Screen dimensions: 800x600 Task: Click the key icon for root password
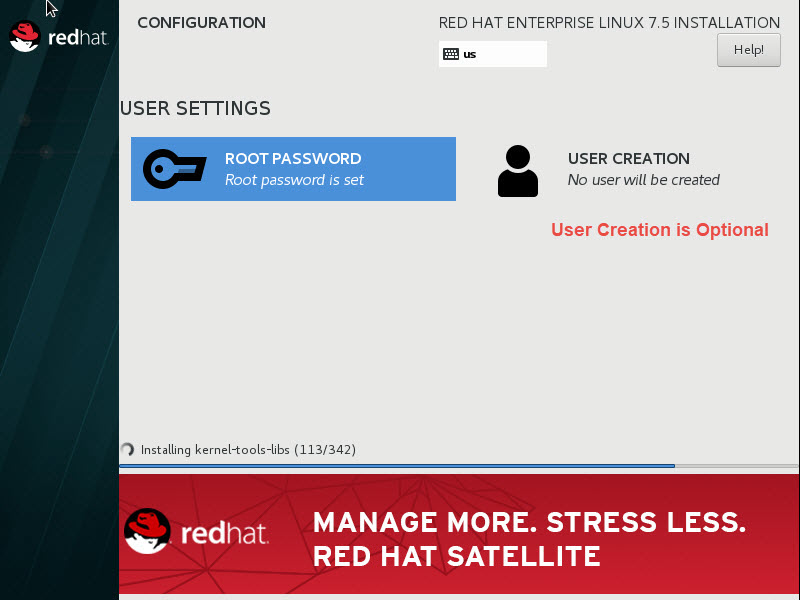click(x=175, y=169)
